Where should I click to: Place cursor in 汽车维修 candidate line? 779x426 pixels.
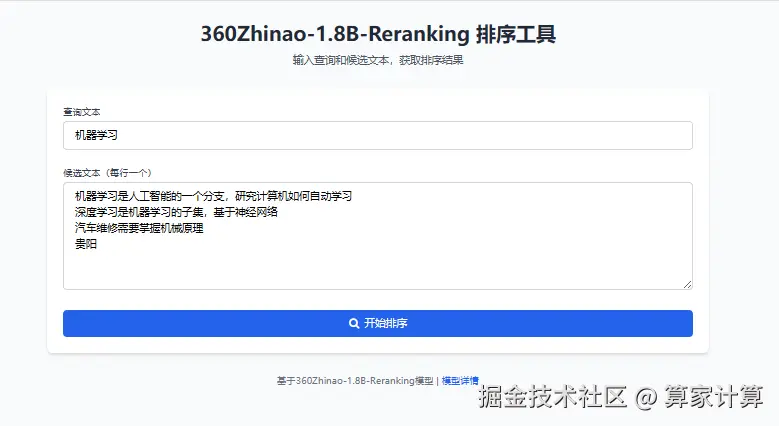pos(139,228)
